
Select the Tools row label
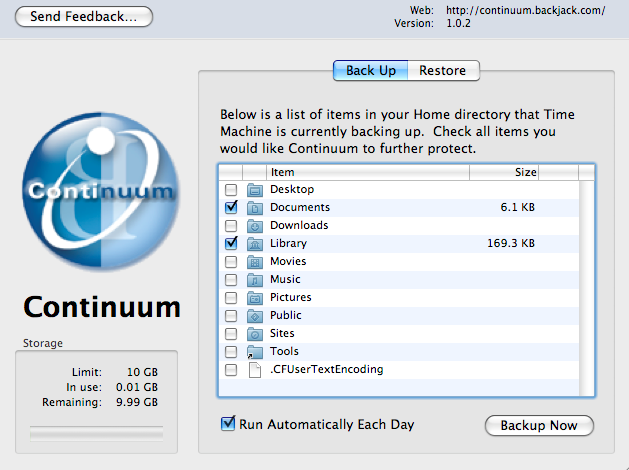[x=284, y=352]
